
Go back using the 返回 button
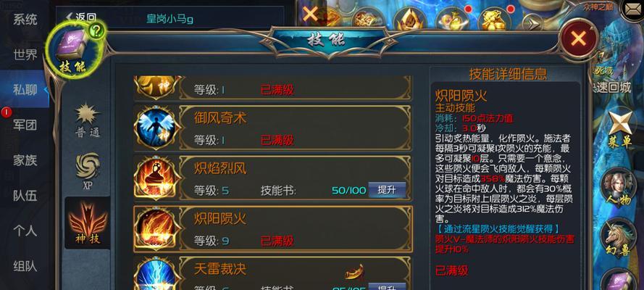81,17
